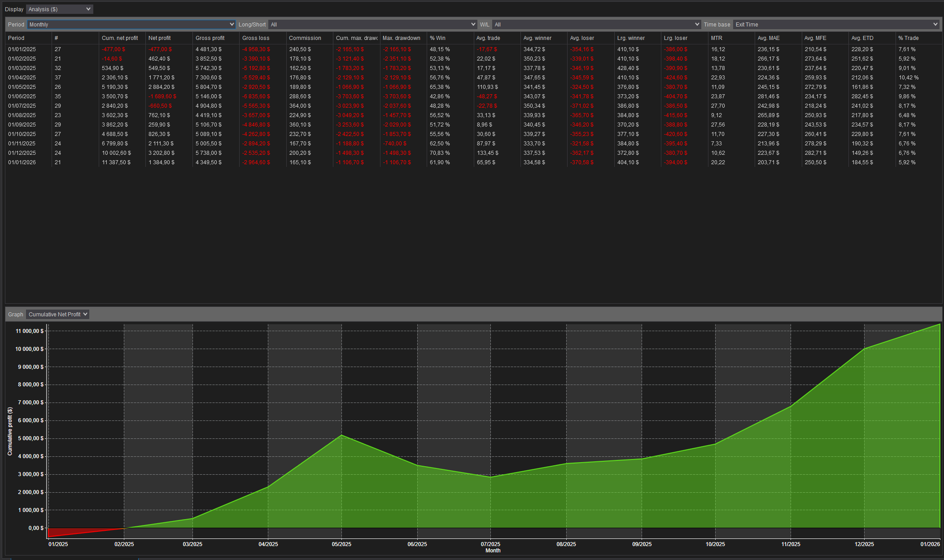The image size is (944, 560).
Task: Click the Commission column header
Action: (306, 38)
